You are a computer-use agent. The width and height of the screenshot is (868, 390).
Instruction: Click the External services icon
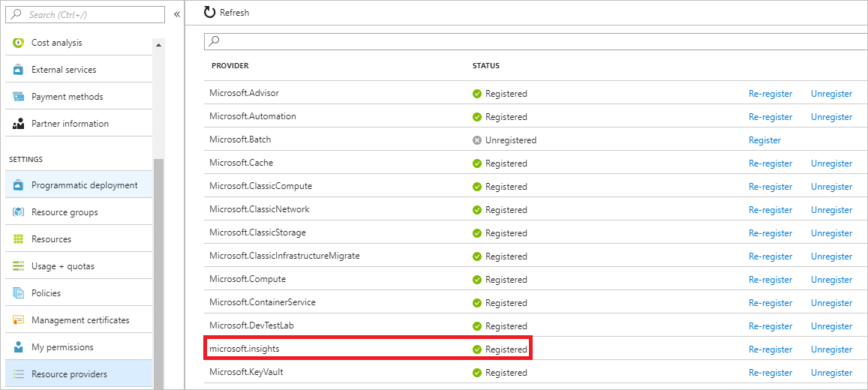(x=18, y=70)
